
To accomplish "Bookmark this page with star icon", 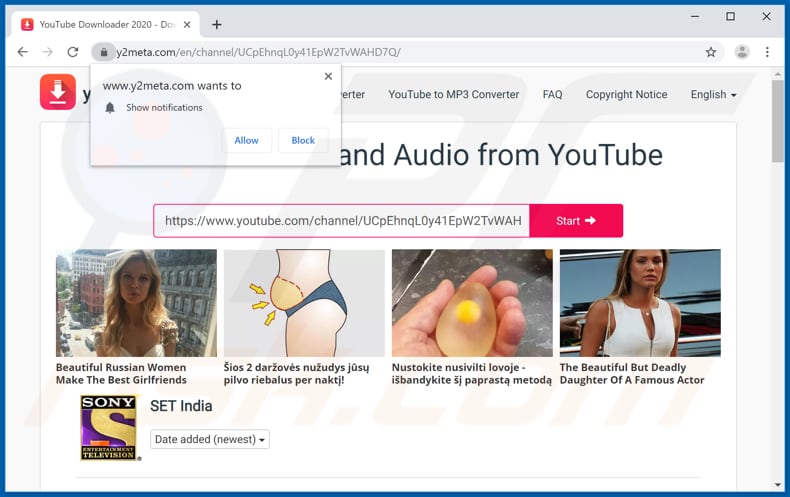I will [711, 52].
